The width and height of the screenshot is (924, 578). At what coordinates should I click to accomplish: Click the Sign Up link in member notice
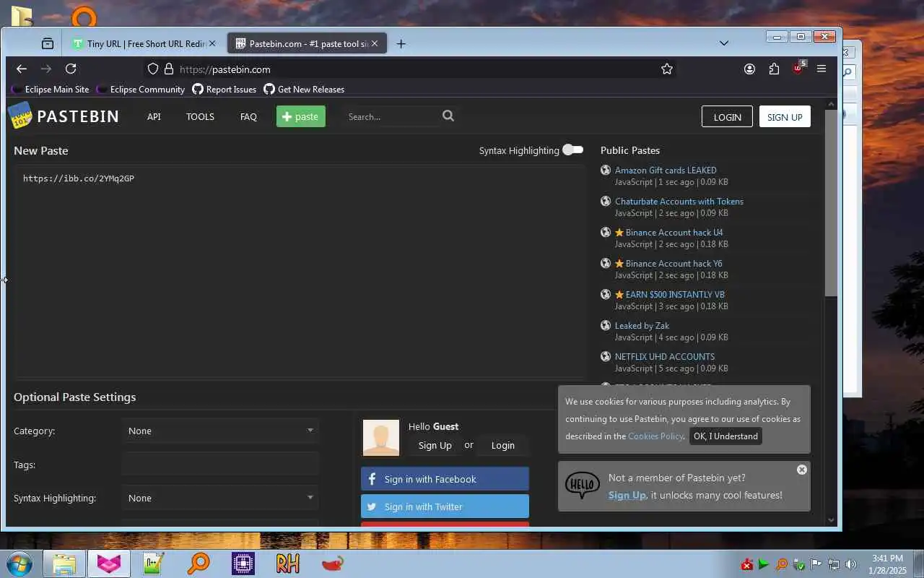627,495
